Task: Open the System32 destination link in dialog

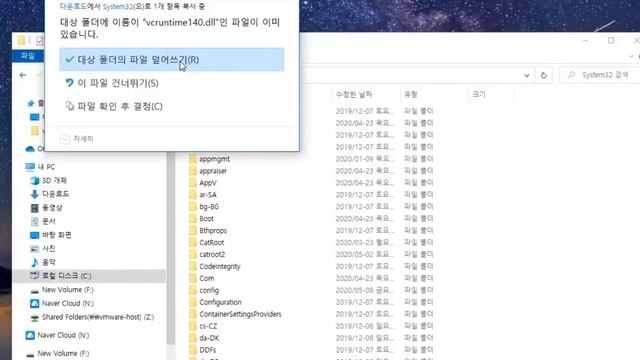Action: click(118, 7)
